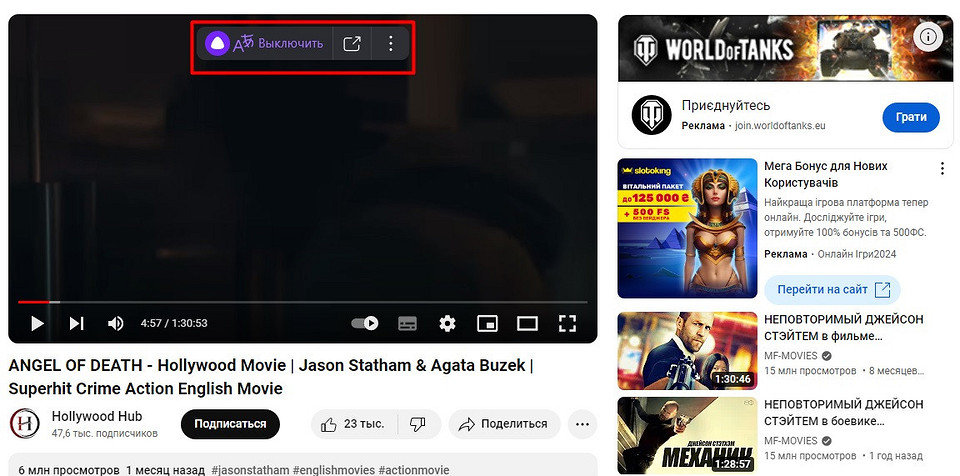
Task: Toggle the autoplay switch
Action: pos(365,323)
